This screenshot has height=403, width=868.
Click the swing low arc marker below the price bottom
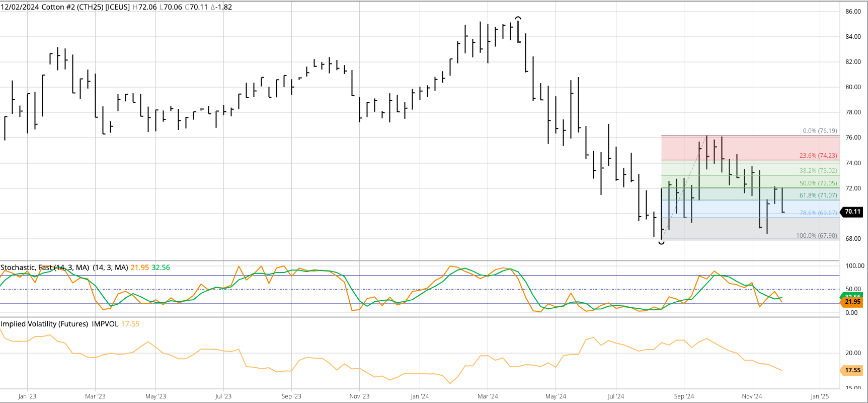[661, 243]
